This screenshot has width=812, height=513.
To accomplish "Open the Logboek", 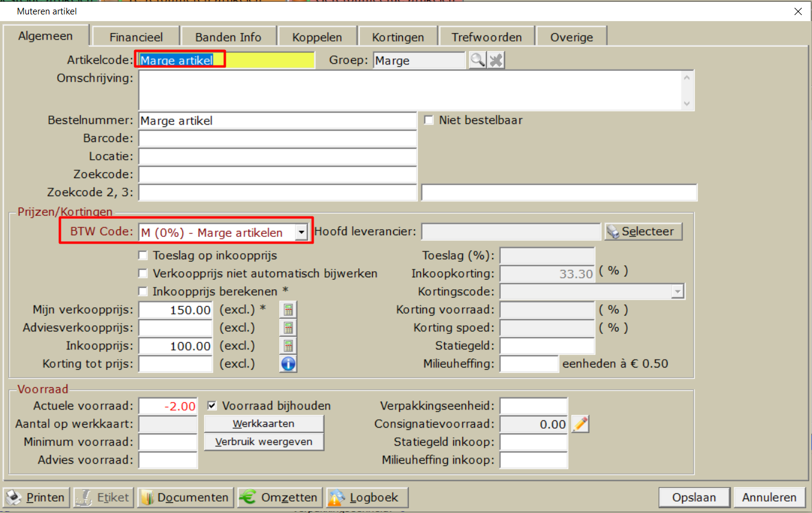I will point(367,497).
